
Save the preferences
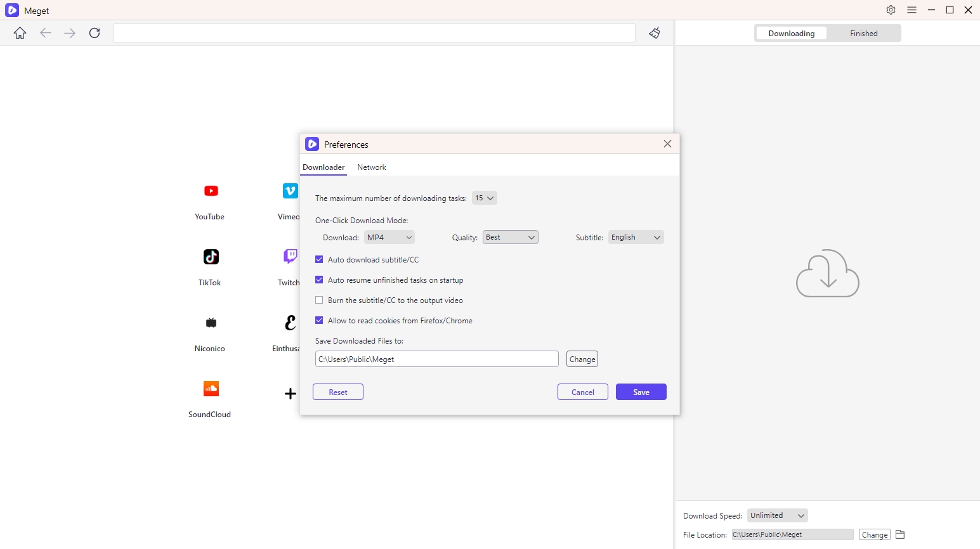641,392
